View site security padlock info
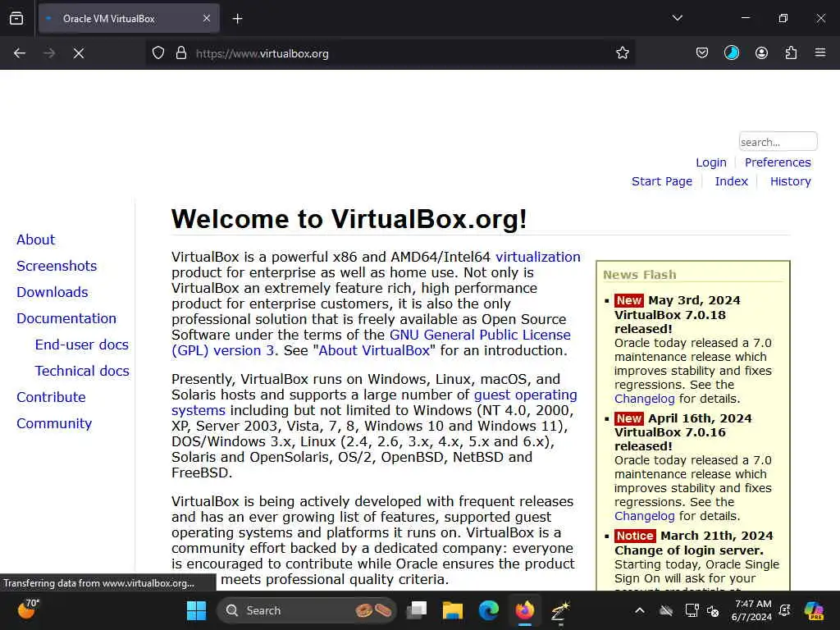Screen dimensions: 840x630 [x=181, y=53]
